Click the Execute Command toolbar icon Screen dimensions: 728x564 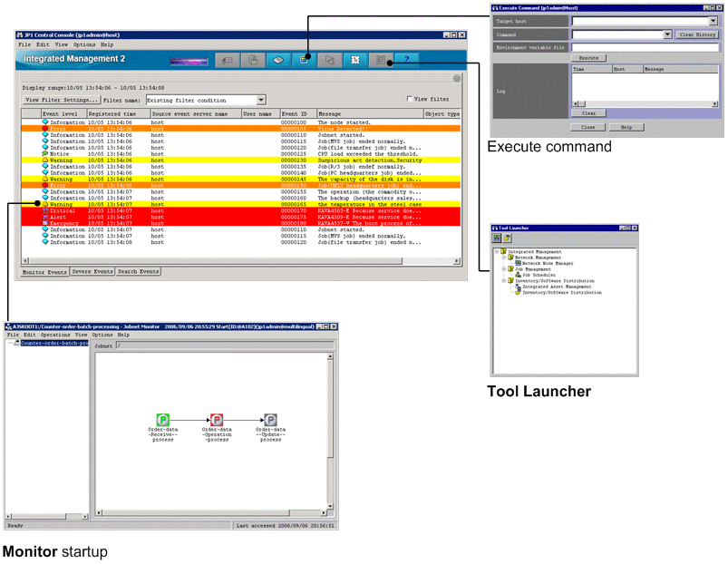(x=306, y=60)
